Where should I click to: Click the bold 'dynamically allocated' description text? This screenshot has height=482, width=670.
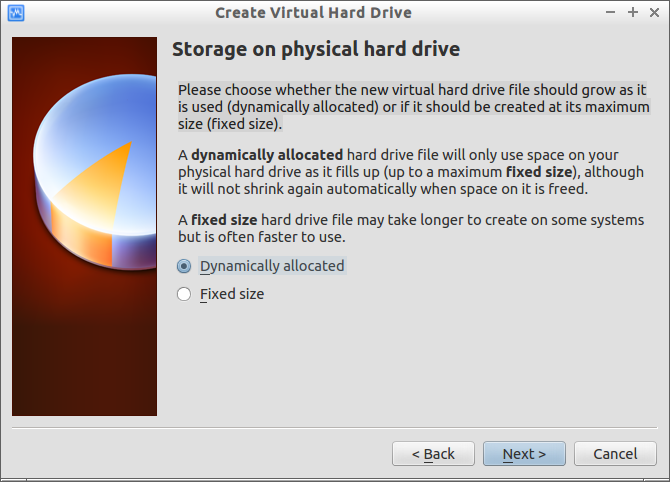(x=267, y=155)
